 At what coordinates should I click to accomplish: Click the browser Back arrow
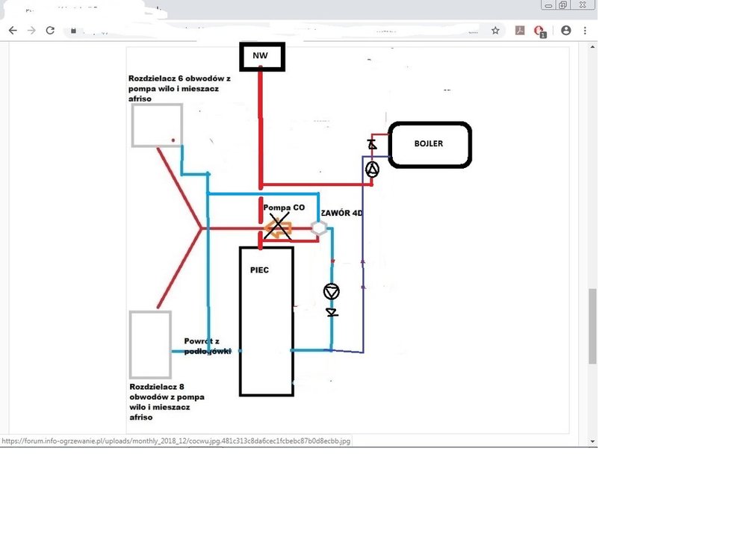click(x=13, y=31)
